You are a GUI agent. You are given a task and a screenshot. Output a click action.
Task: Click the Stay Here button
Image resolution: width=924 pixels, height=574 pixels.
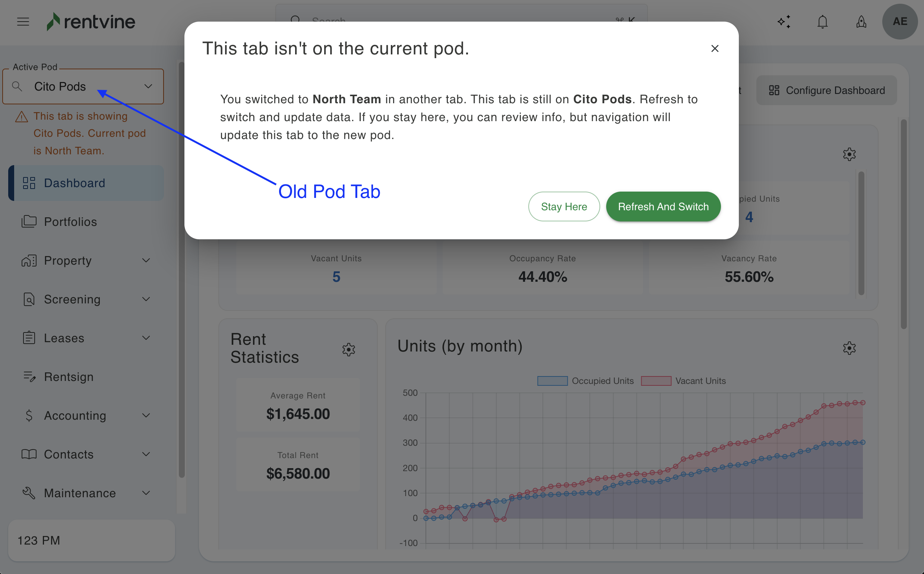(x=563, y=206)
